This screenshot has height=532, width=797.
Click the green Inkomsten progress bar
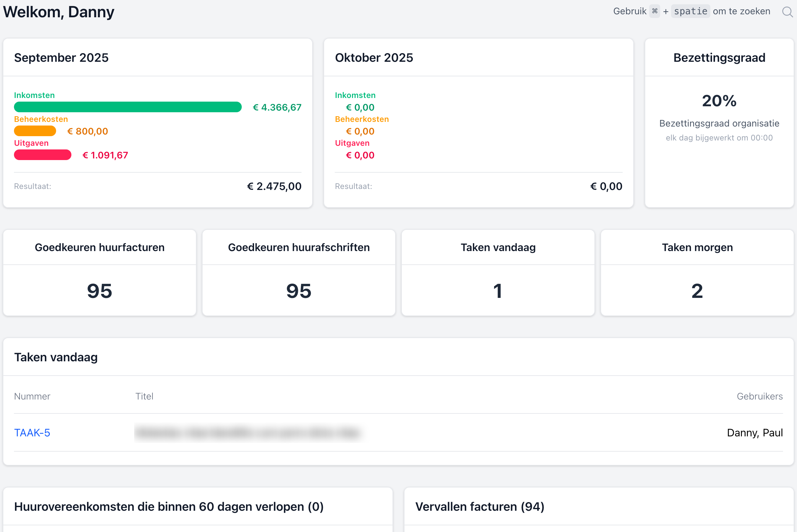tap(127, 107)
